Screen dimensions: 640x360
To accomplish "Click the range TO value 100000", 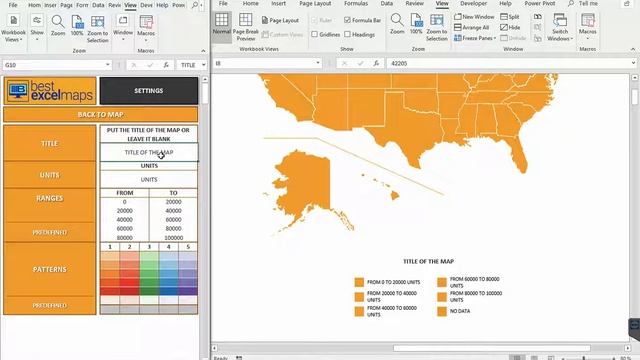I will tap(173, 238).
